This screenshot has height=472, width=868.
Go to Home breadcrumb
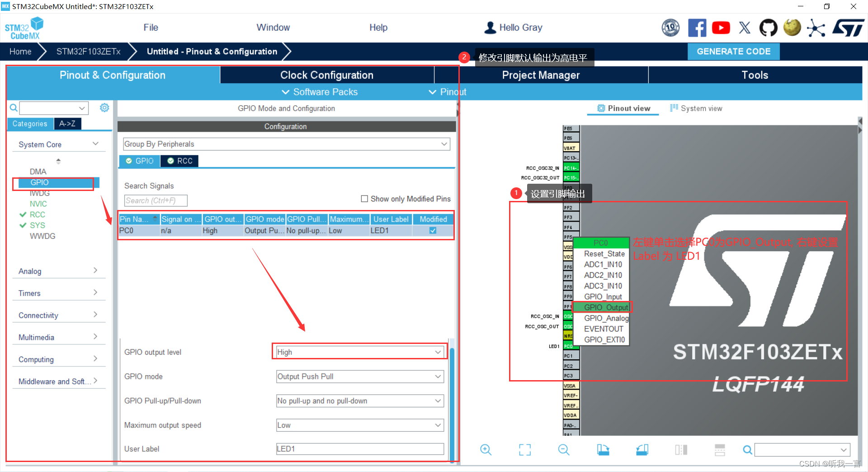(x=20, y=52)
